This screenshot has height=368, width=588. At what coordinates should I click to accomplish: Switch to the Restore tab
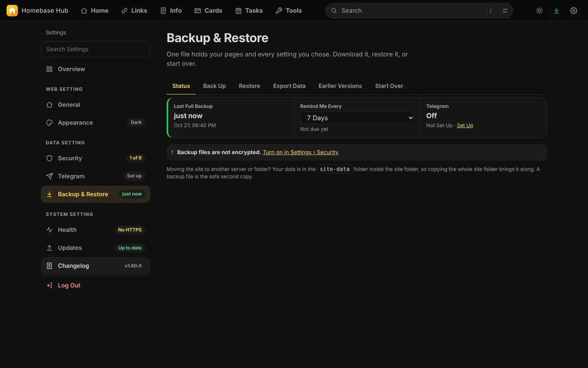point(249,86)
